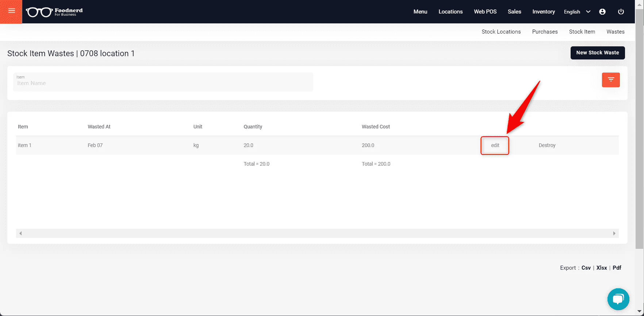
Task: Expand the English language dropdown
Action: 577,12
